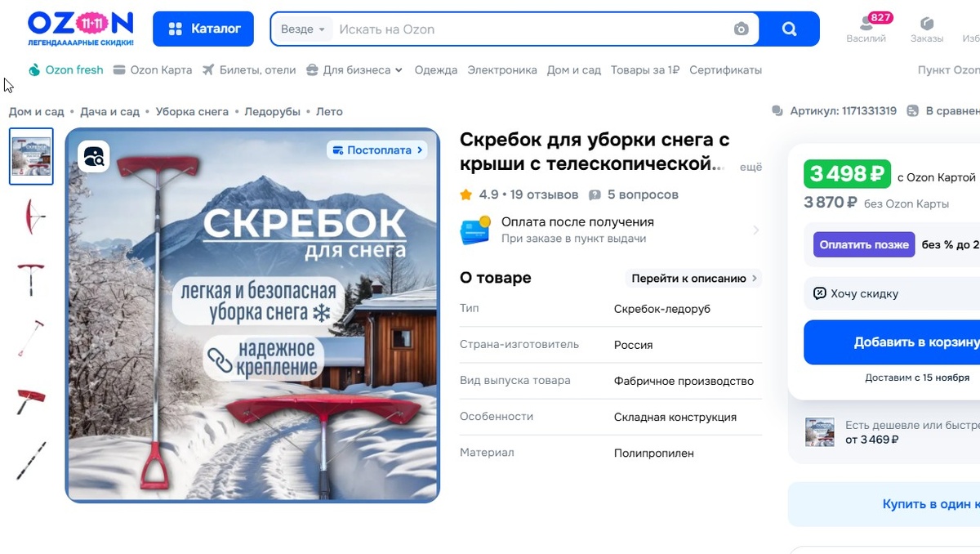The height and width of the screenshot is (554, 980).
Task: Click the Скребок-ледоруб type value
Action: [662, 309]
